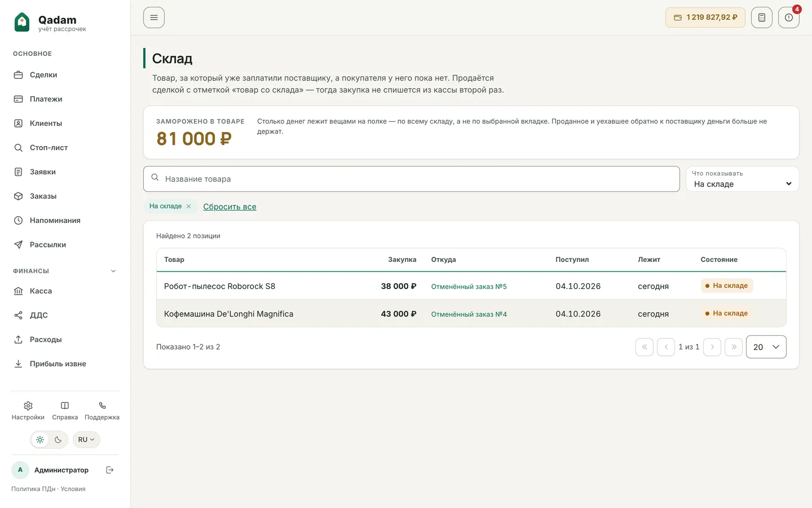Screen dimensions: 812x508
Task: Click Откуда column header
Action: click(444, 260)
